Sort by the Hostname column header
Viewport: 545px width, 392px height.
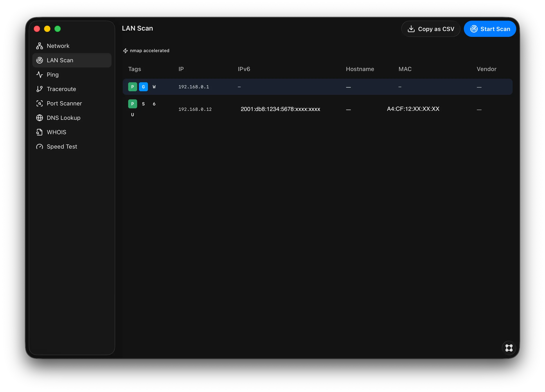pos(360,69)
